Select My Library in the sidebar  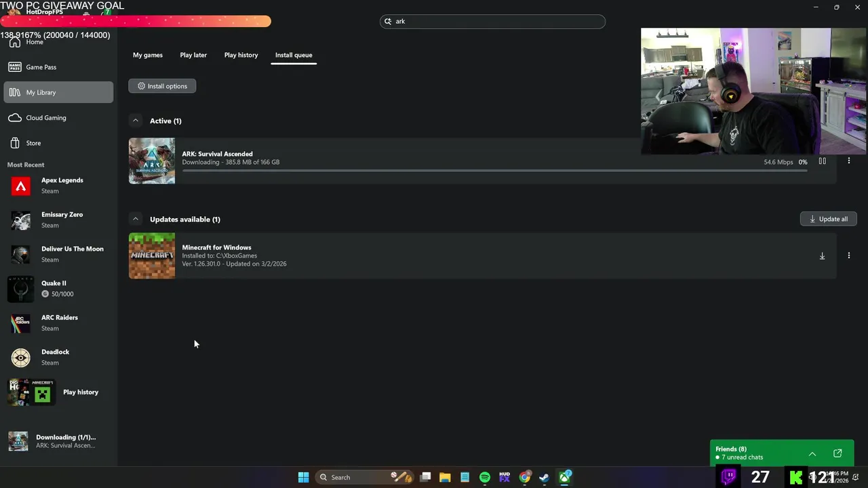click(58, 92)
